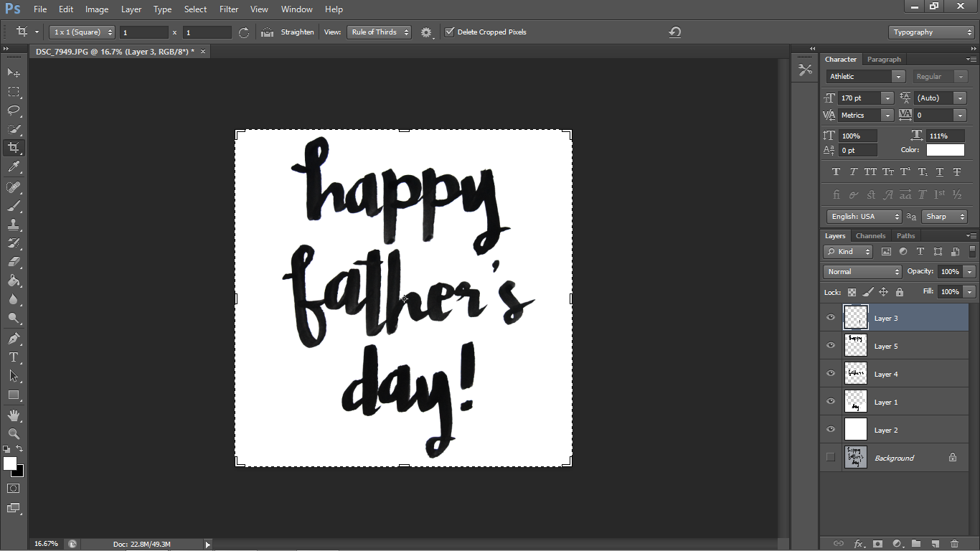Click the reset crop arrow icon
The image size is (980, 551).
pyautogui.click(x=675, y=32)
